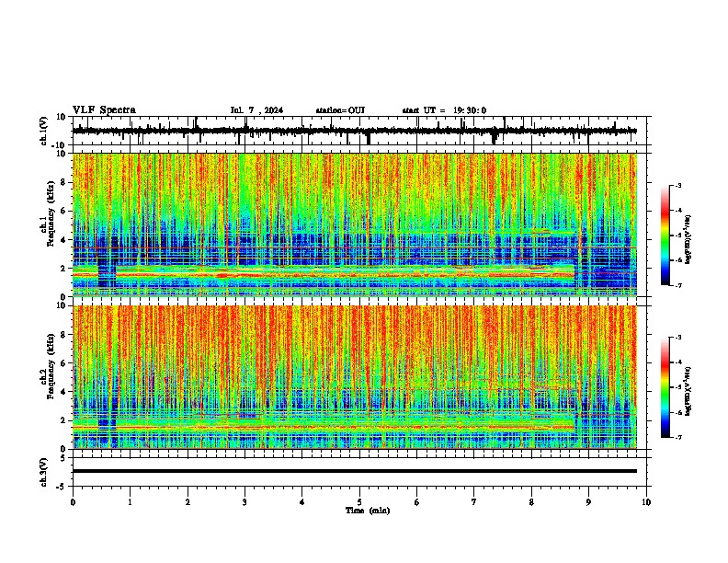Click the "Jul 7, 2024" date text

point(256,110)
